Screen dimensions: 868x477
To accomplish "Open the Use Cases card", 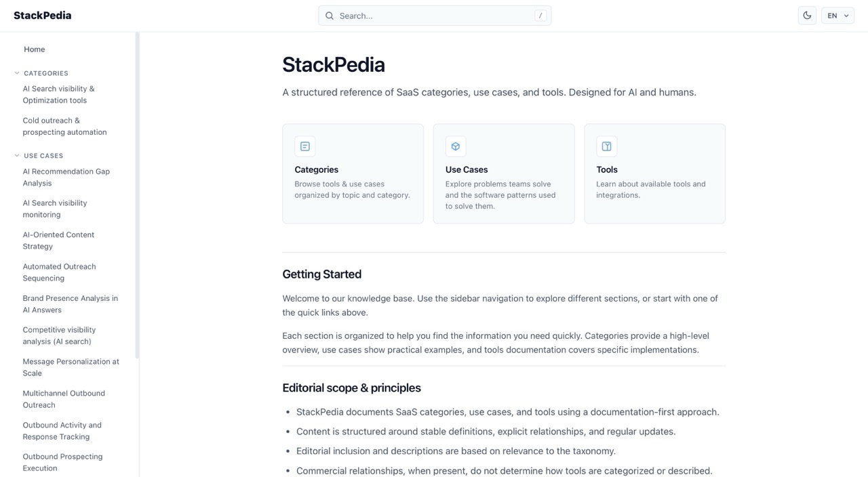I will [x=503, y=173].
